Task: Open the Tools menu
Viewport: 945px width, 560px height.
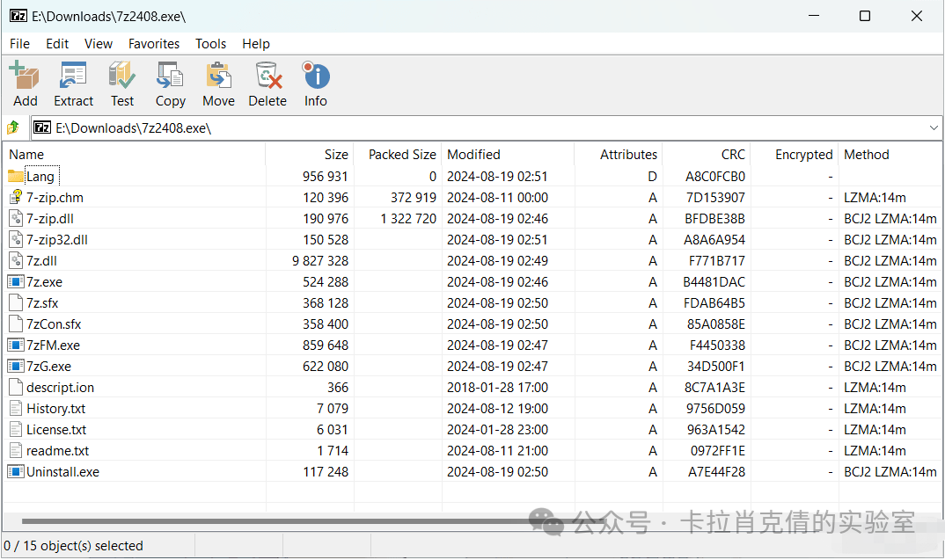Action: (210, 43)
